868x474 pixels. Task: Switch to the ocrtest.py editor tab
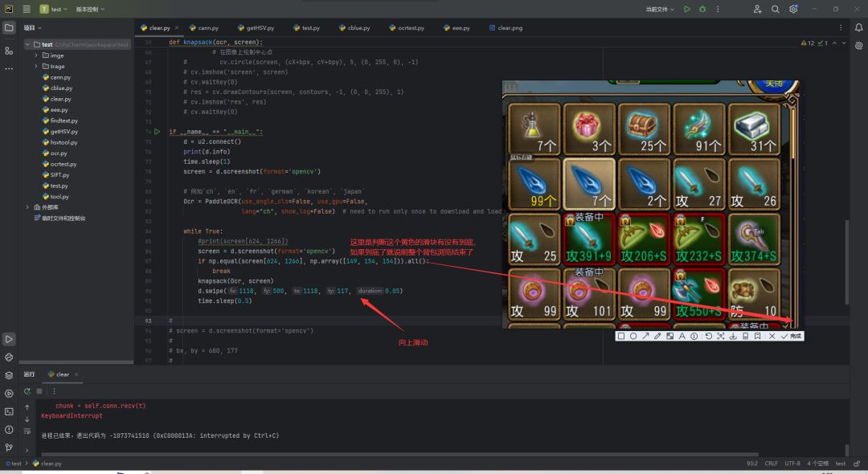pyautogui.click(x=407, y=27)
